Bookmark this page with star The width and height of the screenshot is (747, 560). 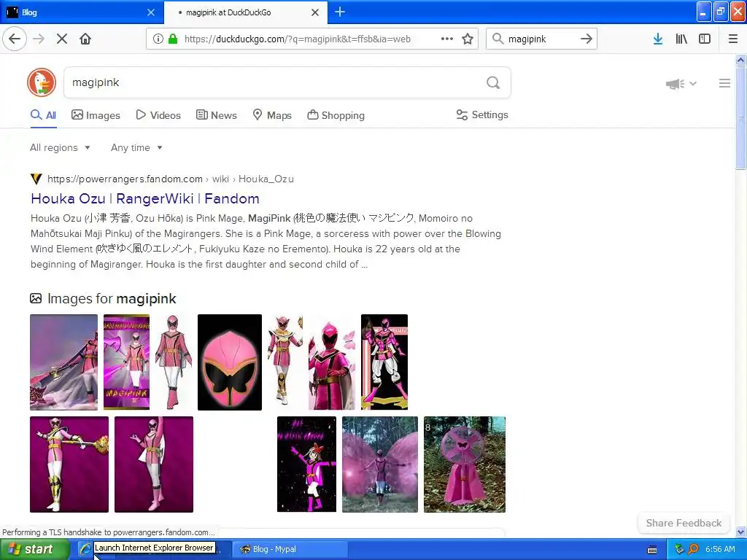(x=468, y=39)
